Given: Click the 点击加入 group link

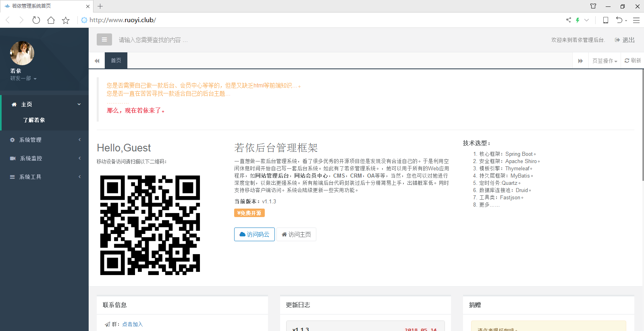Looking at the screenshot, I should point(133,324).
